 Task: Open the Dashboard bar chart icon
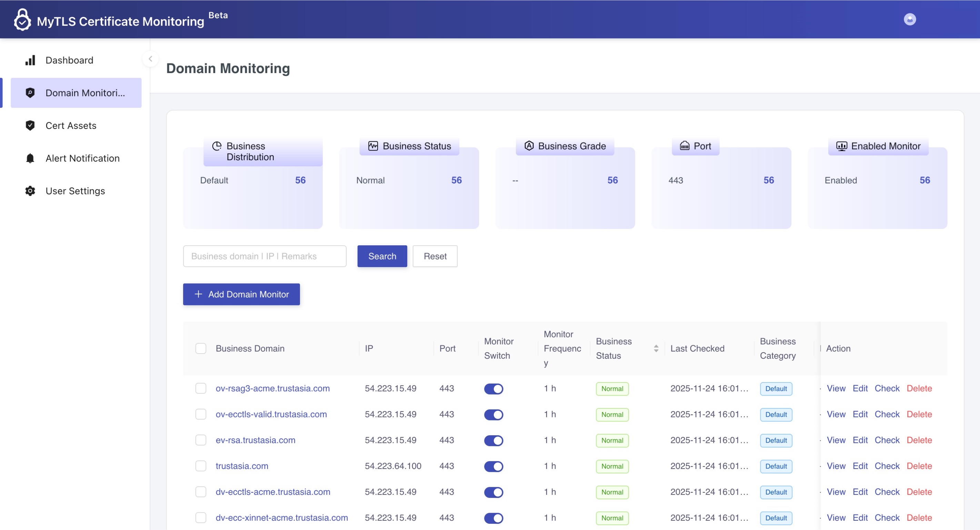(x=30, y=60)
